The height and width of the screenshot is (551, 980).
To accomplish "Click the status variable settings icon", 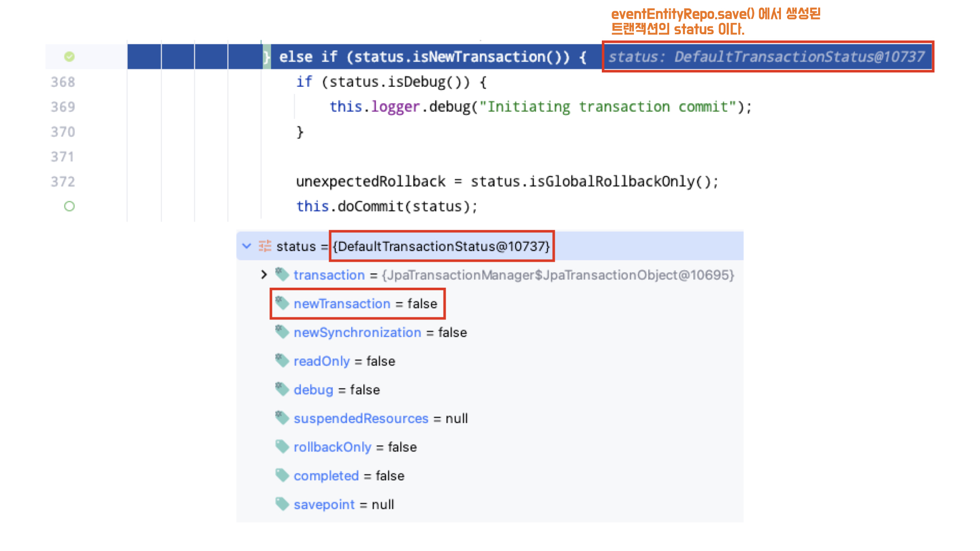I will coord(265,246).
